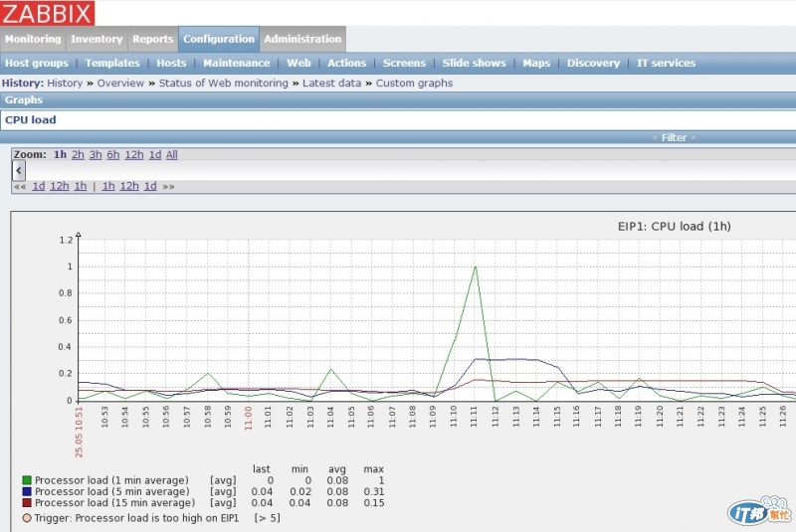This screenshot has height=532, width=796.
Task: Go to Templates submenu
Action: point(112,63)
